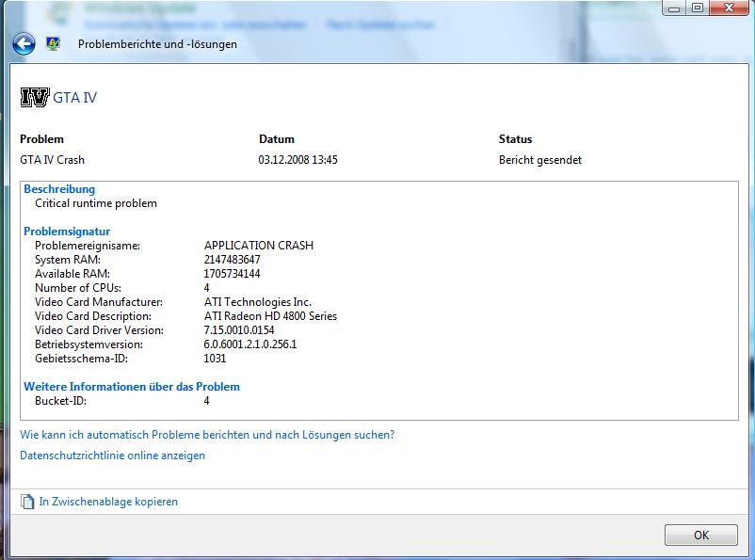Open 'Datenschutzrichtlinie online anzeigen' link
Image resolution: width=755 pixels, height=560 pixels.
click(x=112, y=455)
